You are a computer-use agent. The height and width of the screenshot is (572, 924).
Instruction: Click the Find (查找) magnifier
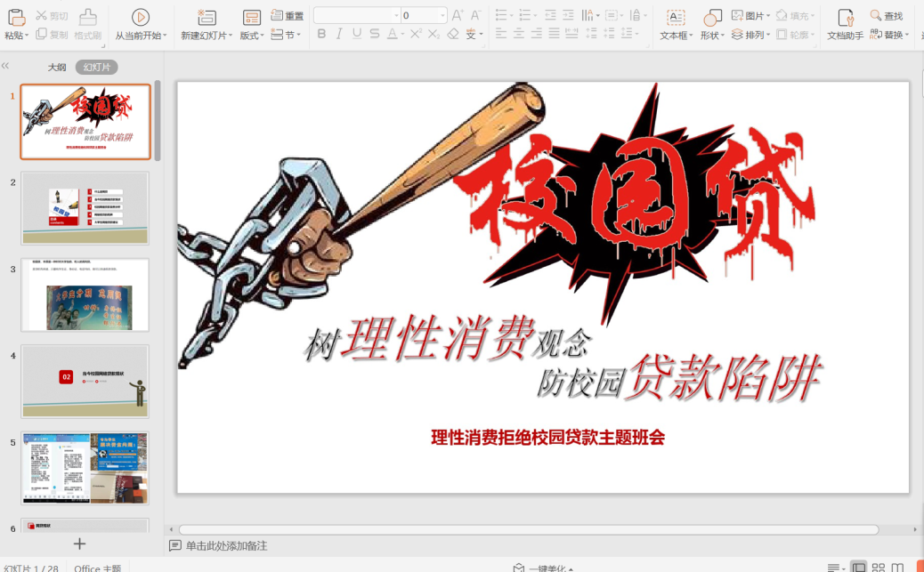[x=876, y=15]
